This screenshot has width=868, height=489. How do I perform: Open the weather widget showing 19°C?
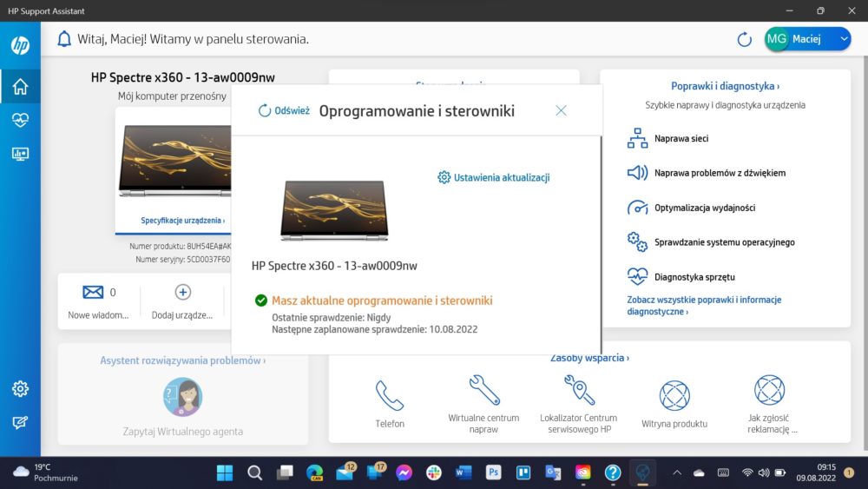coord(45,472)
